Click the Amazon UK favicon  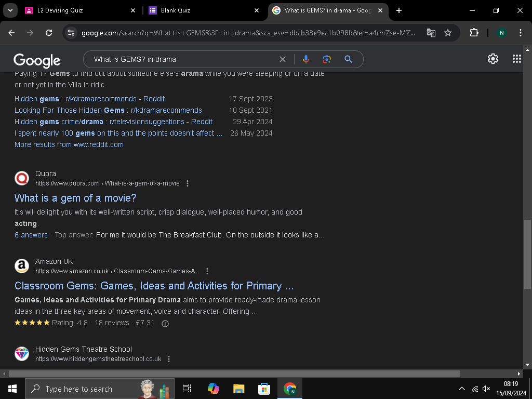[x=22, y=266]
